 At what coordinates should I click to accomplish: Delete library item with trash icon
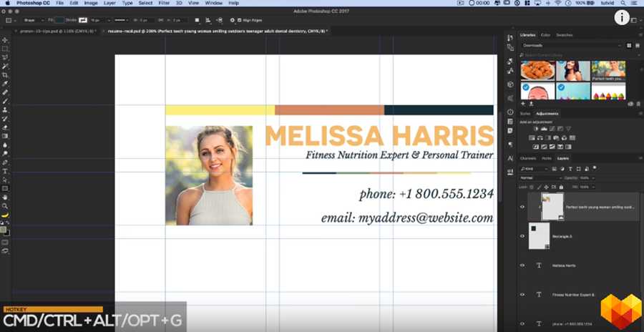pos(638,104)
